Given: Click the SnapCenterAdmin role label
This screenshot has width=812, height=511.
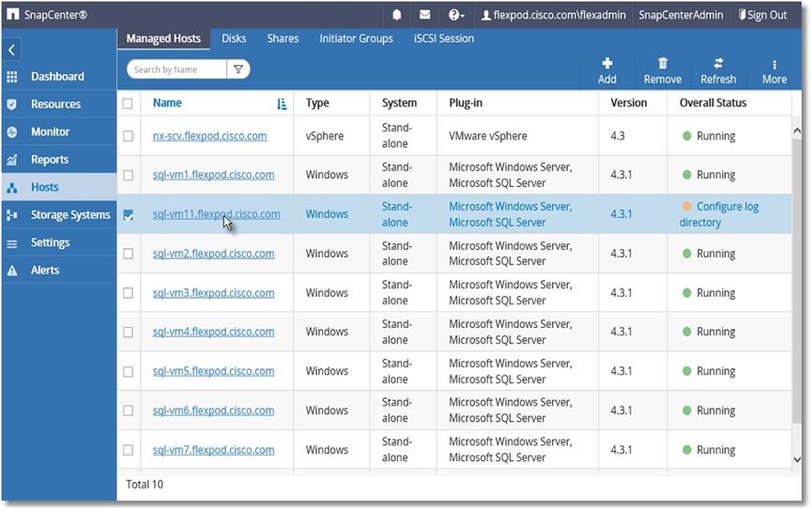Looking at the screenshot, I should [681, 15].
